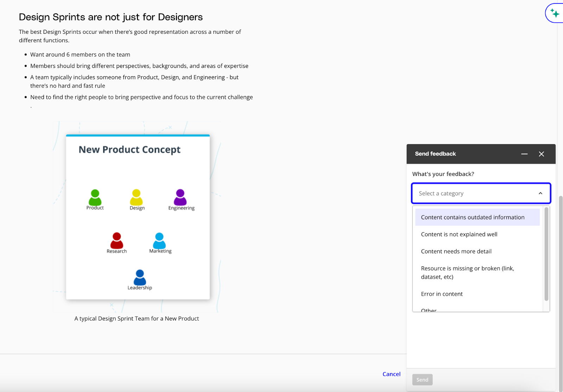Click the purple Engineering person icon
This screenshot has height=392, width=563.
[180, 197]
